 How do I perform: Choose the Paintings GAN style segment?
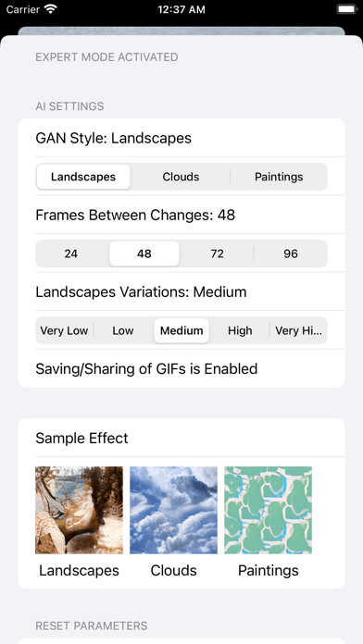point(279,177)
